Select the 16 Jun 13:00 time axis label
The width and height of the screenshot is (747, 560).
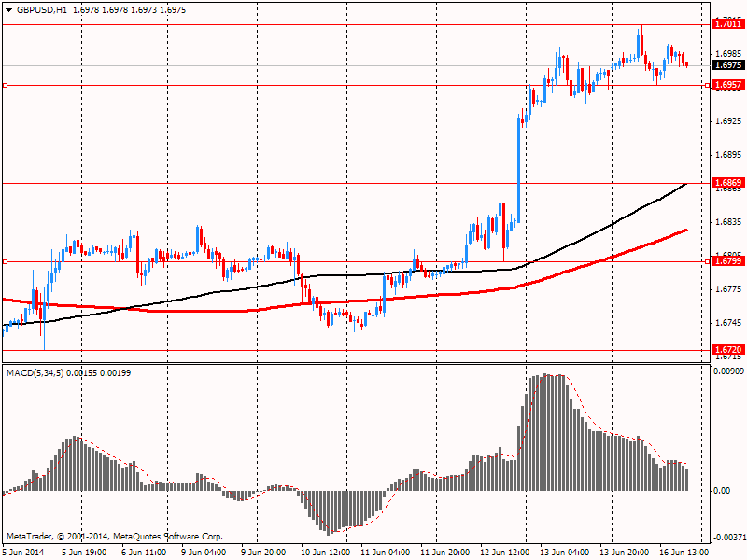[686, 552]
